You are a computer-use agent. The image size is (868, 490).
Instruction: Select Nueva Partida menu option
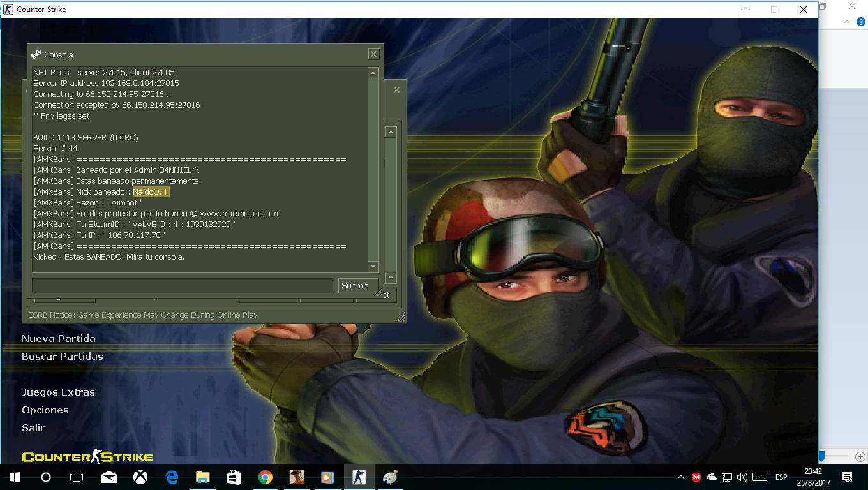tap(59, 339)
